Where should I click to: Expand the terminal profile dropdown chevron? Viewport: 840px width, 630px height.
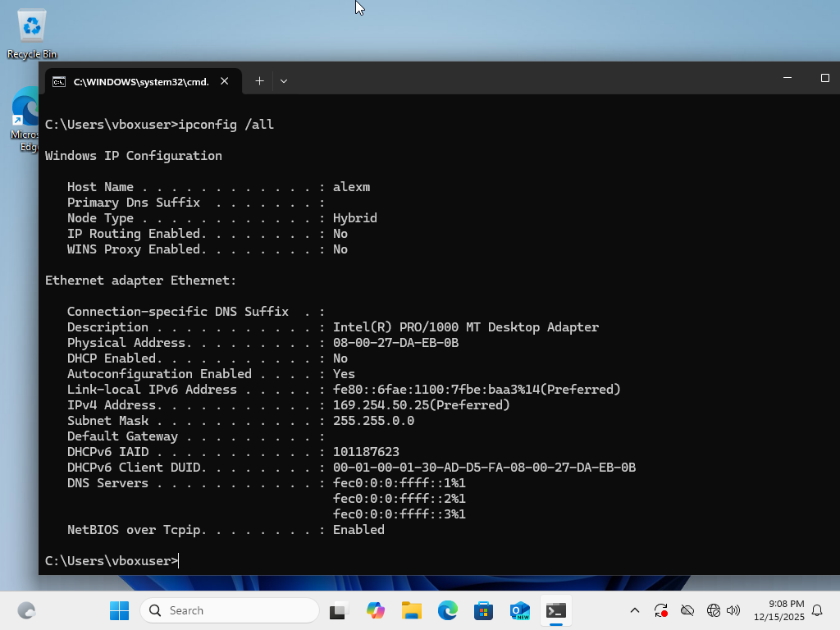284,81
